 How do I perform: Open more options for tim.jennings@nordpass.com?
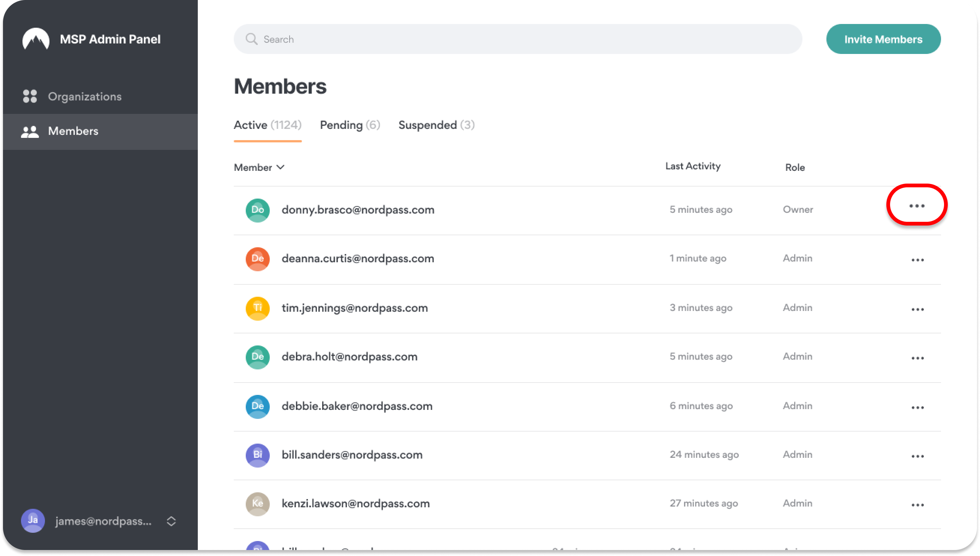pyautogui.click(x=917, y=309)
